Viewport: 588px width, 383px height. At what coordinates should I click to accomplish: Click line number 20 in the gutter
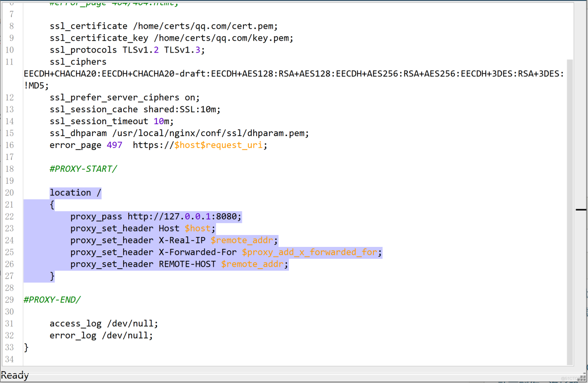pos(9,193)
